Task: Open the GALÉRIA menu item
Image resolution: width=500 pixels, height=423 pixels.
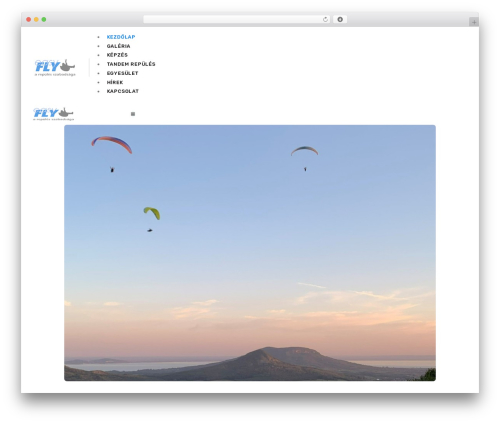Action: click(118, 46)
